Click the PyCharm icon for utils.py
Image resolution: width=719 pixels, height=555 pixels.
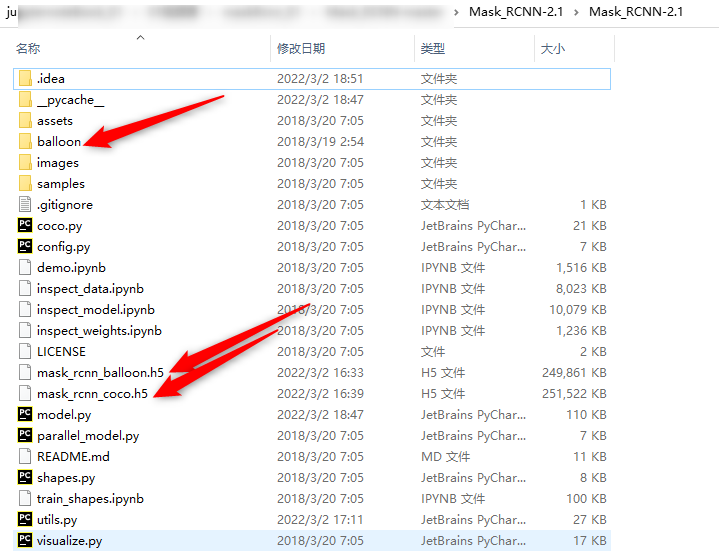(25, 519)
